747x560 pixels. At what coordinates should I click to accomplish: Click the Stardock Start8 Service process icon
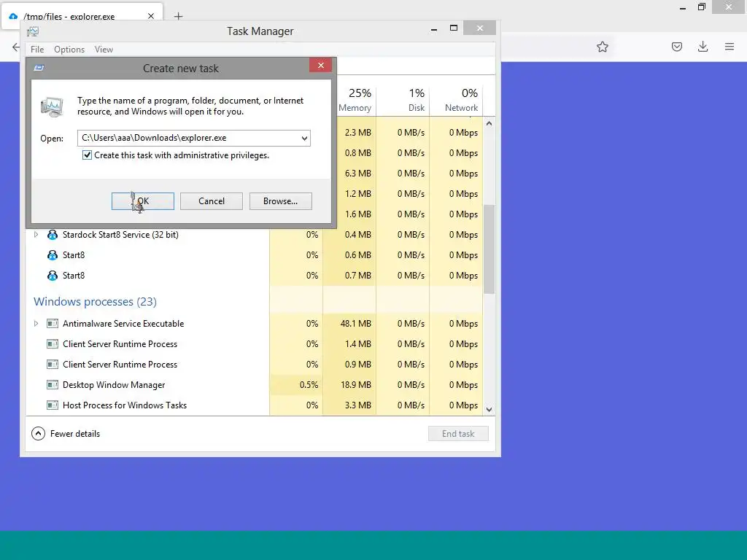coord(53,235)
